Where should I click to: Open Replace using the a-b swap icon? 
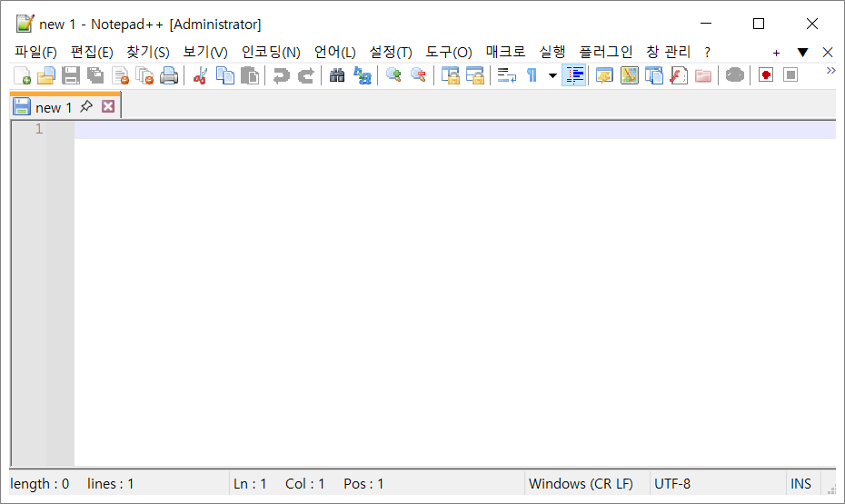(363, 75)
